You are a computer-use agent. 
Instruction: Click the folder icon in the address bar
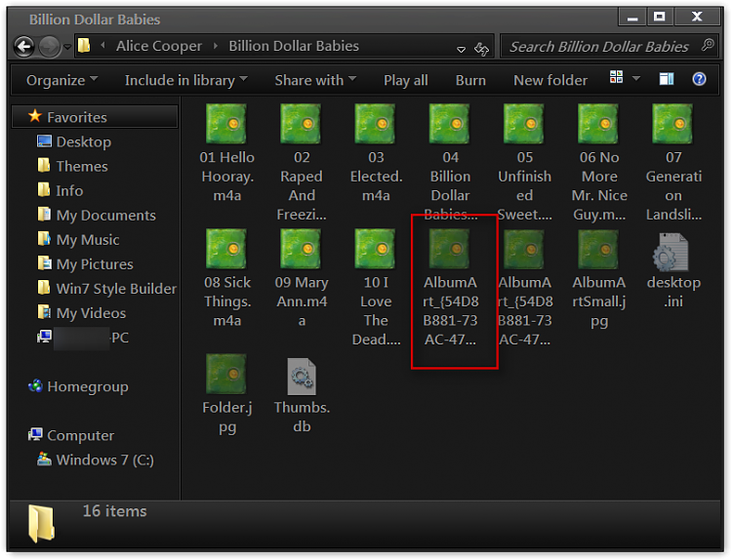[84, 45]
